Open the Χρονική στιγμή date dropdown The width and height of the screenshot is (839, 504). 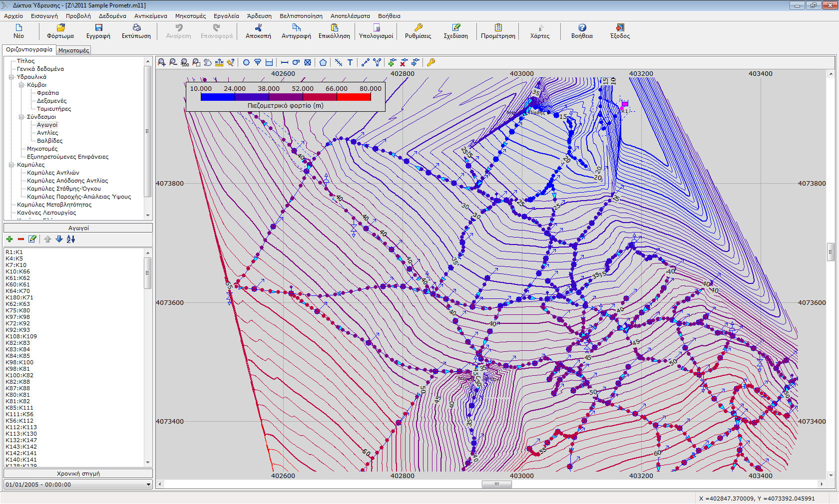[148, 485]
